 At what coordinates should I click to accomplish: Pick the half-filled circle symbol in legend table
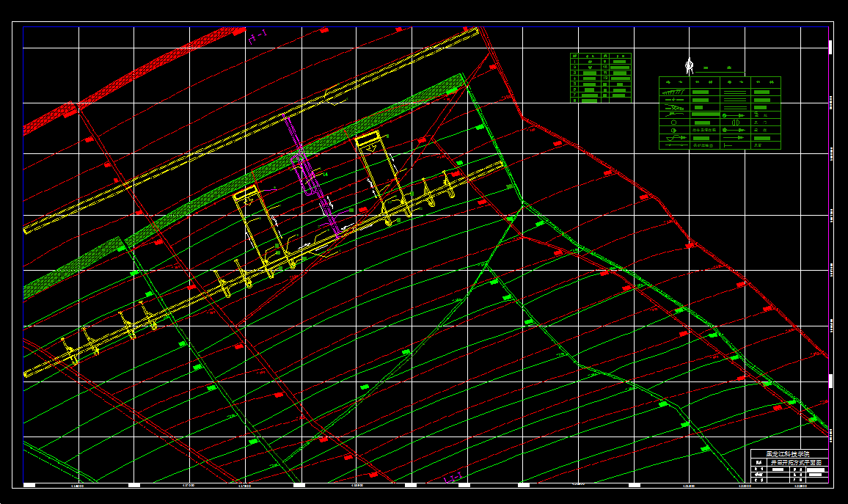click(x=674, y=131)
